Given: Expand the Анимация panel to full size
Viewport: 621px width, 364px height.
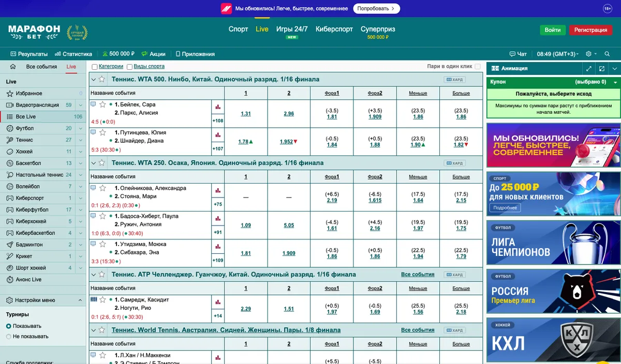Looking at the screenshot, I should (589, 68).
